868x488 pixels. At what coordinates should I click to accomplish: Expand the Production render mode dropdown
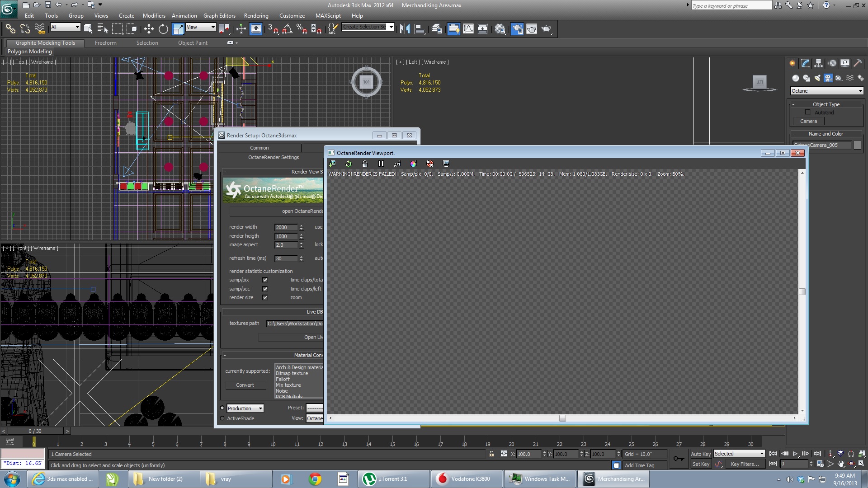[x=245, y=408]
